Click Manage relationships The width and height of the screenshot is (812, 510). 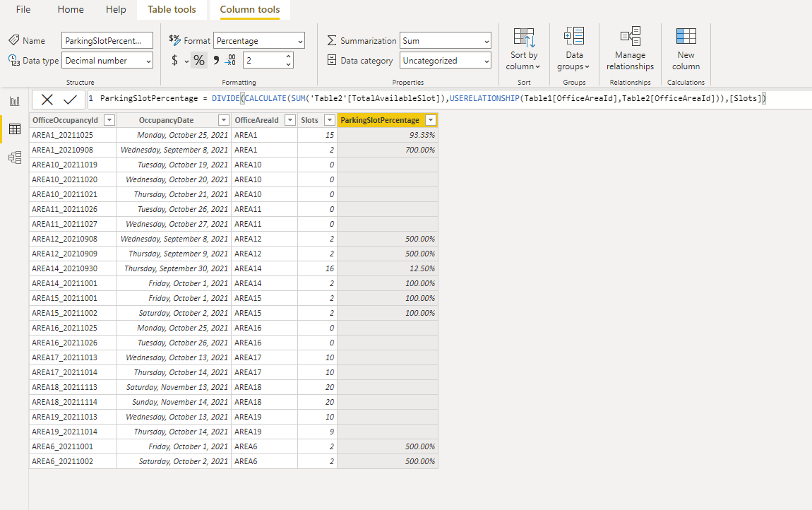631,50
